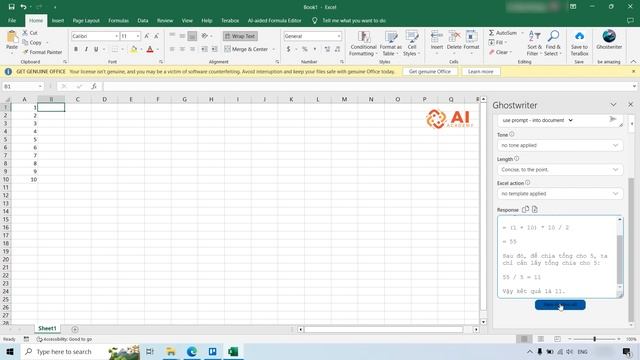Toggle underline formatting
640x360 pixels.
coord(96,49)
